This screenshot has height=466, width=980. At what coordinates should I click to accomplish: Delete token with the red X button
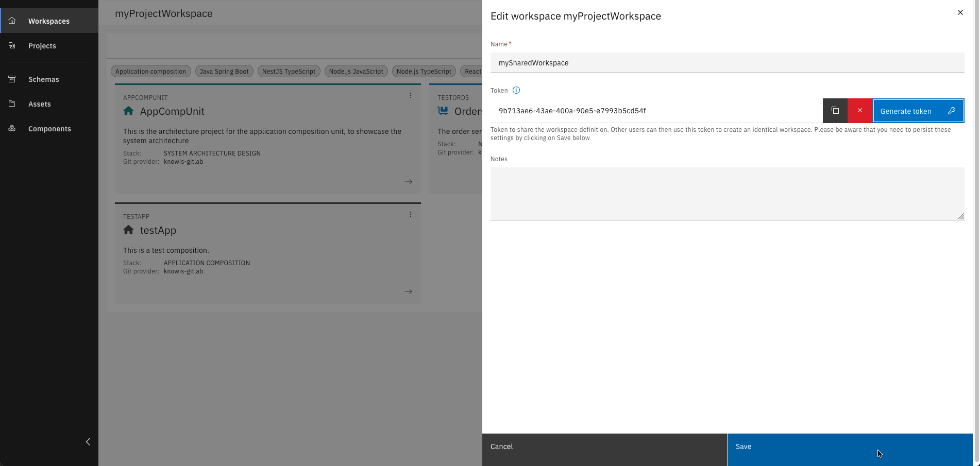click(859, 111)
